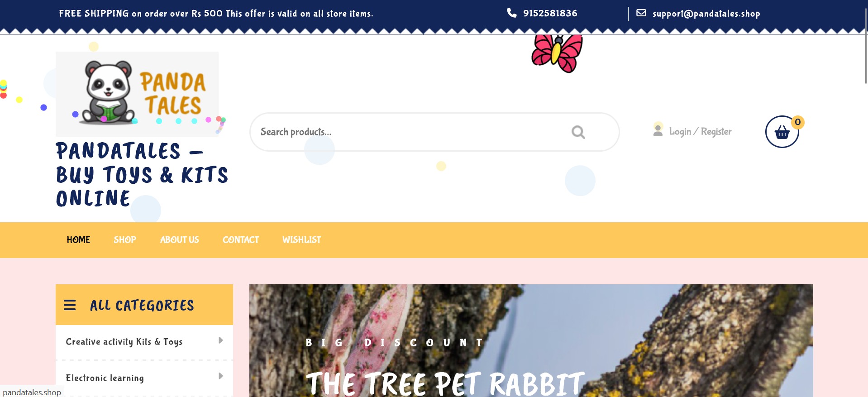
Task: Click the pink butterfly graphic
Action: pyautogui.click(x=557, y=53)
